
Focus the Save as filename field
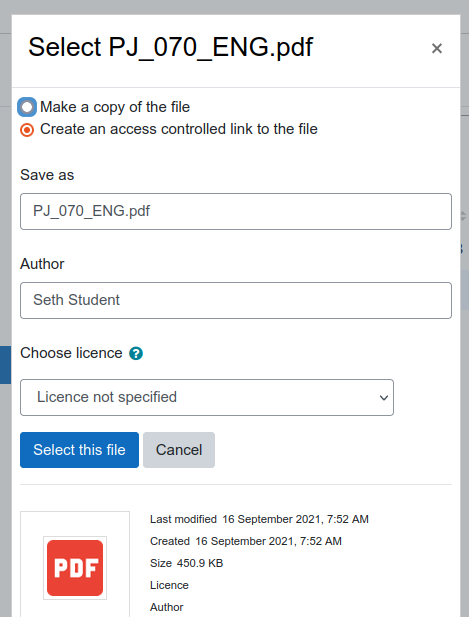(x=236, y=211)
